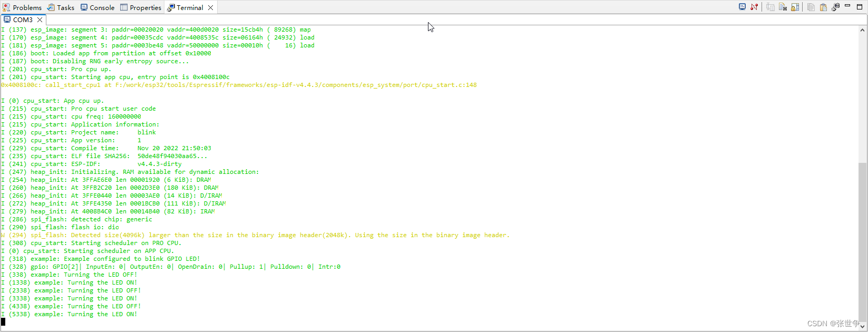Click 'Example configured to blink GPIO LED!' line
The image size is (868, 332).
click(101, 259)
